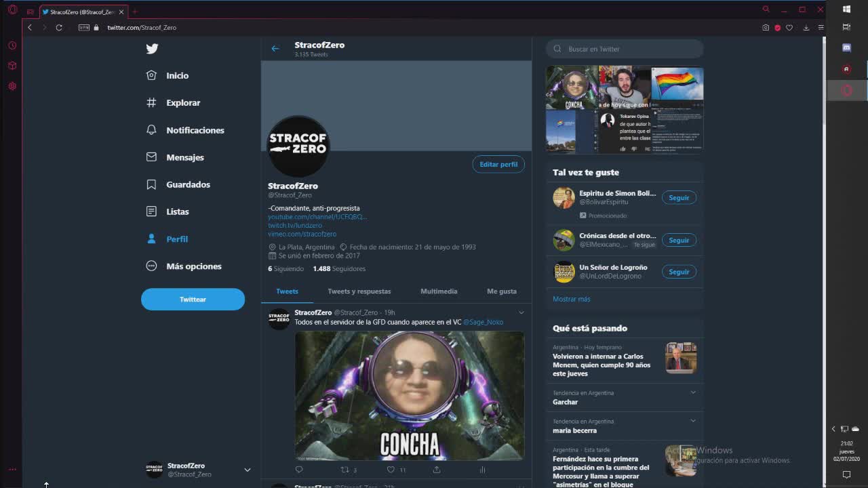Click the Twitter bird logo
Viewport: 868px width, 488px height.
tap(152, 48)
